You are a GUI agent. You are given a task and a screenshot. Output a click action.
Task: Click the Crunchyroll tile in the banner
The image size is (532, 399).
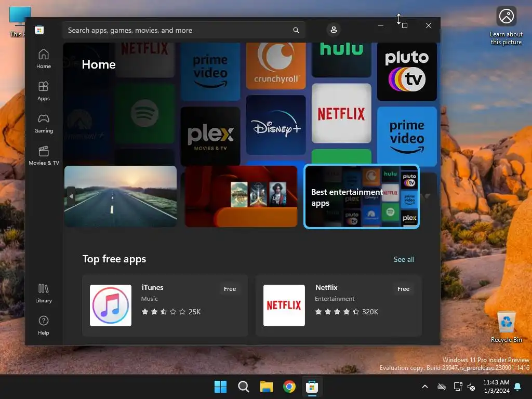[276, 66]
